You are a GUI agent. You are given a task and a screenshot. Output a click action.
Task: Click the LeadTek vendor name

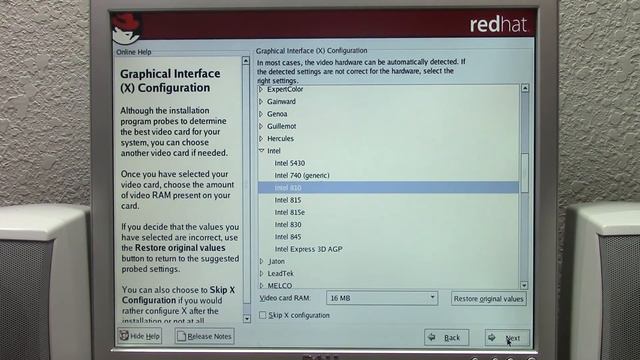pyautogui.click(x=281, y=273)
